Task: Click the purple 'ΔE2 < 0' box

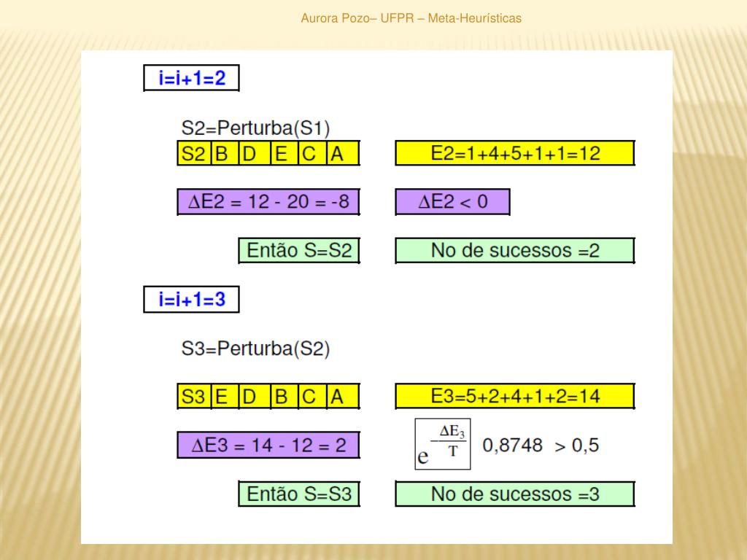Action: click(x=452, y=202)
